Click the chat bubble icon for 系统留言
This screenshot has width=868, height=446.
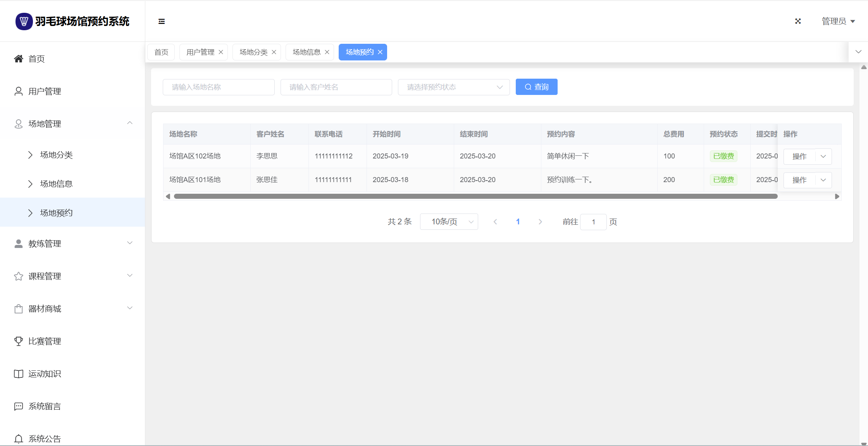(18, 406)
